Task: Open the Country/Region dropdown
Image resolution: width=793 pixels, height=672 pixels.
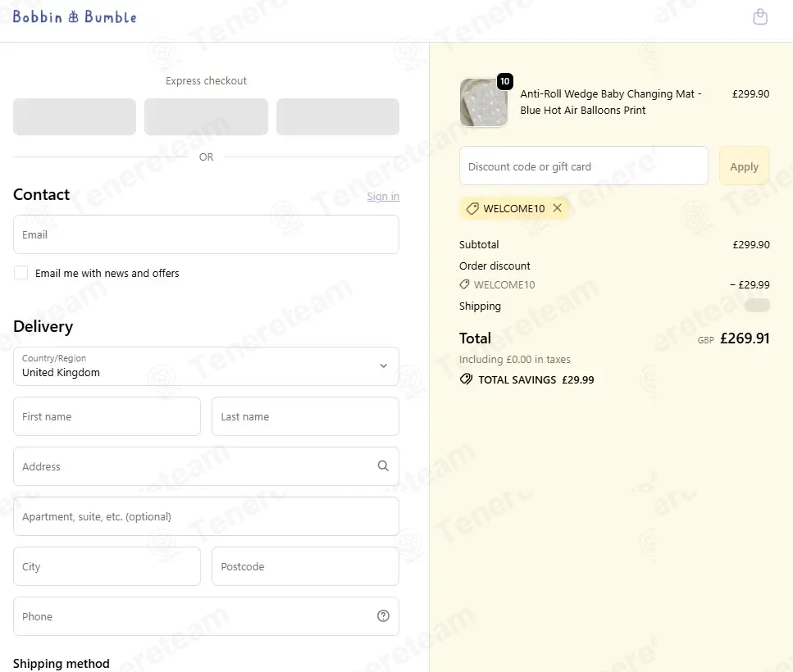Action: click(206, 366)
